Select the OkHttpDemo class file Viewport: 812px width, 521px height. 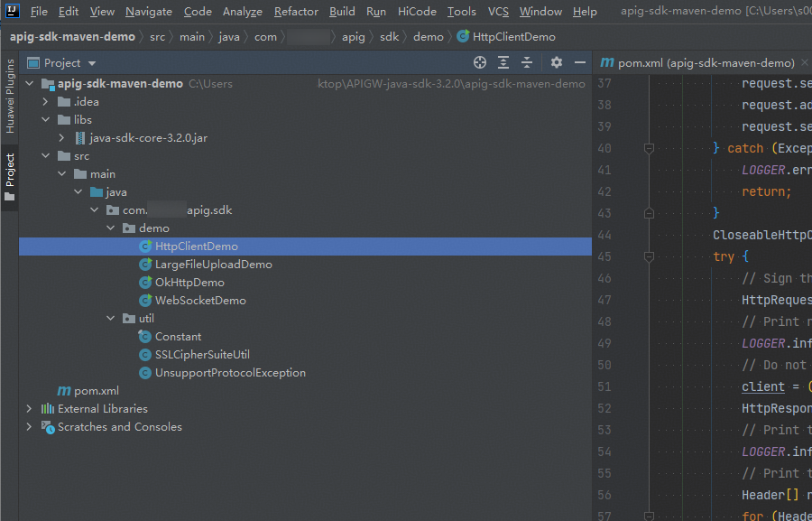tap(189, 283)
